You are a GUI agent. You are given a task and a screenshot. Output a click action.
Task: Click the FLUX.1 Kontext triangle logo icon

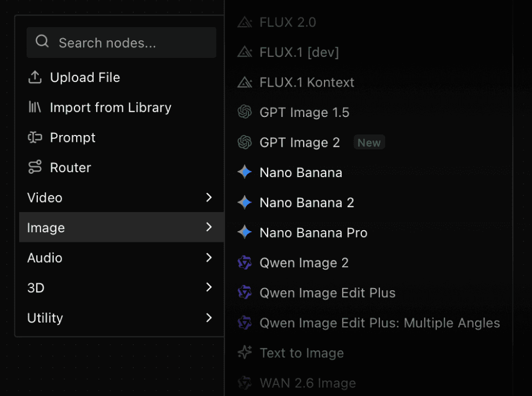tap(245, 82)
